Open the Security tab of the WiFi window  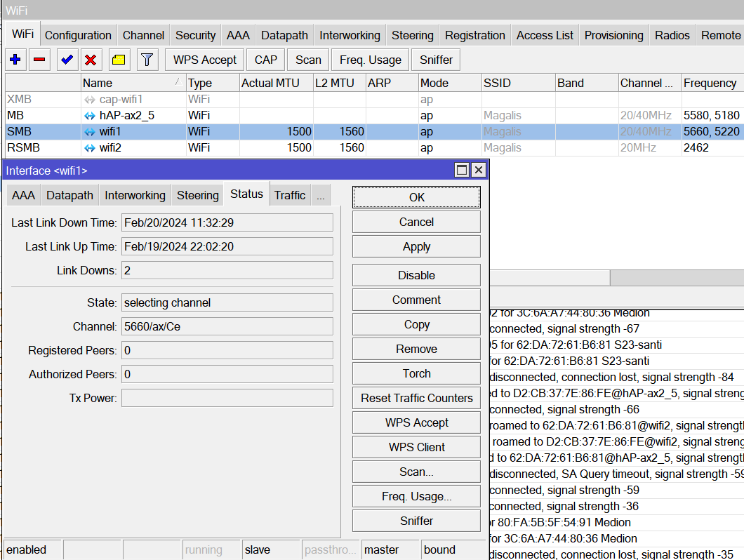coord(195,34)
